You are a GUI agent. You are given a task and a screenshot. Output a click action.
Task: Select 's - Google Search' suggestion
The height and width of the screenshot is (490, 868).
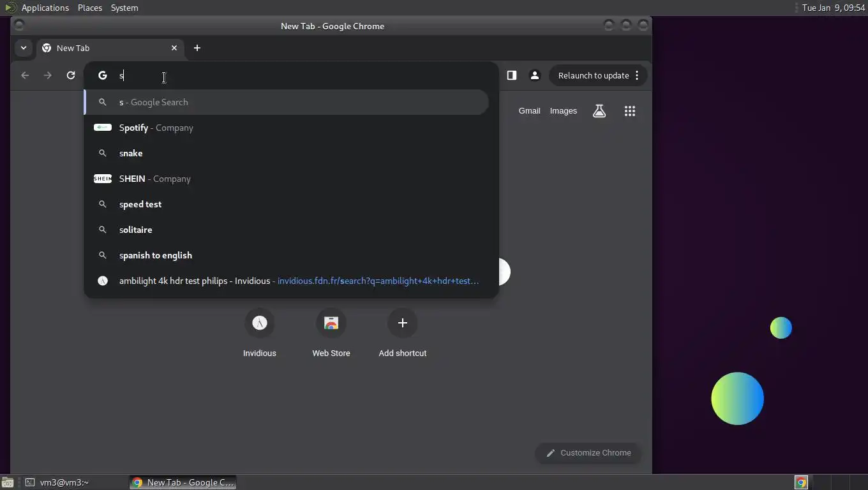287,102
